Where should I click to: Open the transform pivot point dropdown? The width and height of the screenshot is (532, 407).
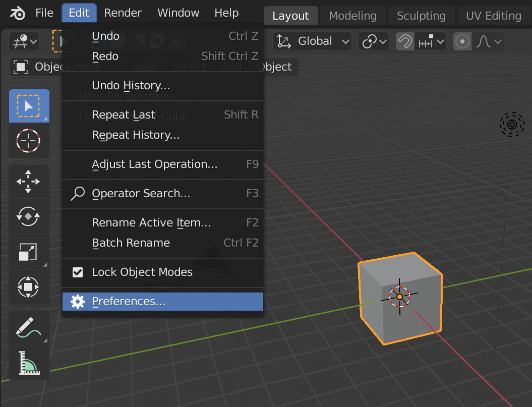373,41
